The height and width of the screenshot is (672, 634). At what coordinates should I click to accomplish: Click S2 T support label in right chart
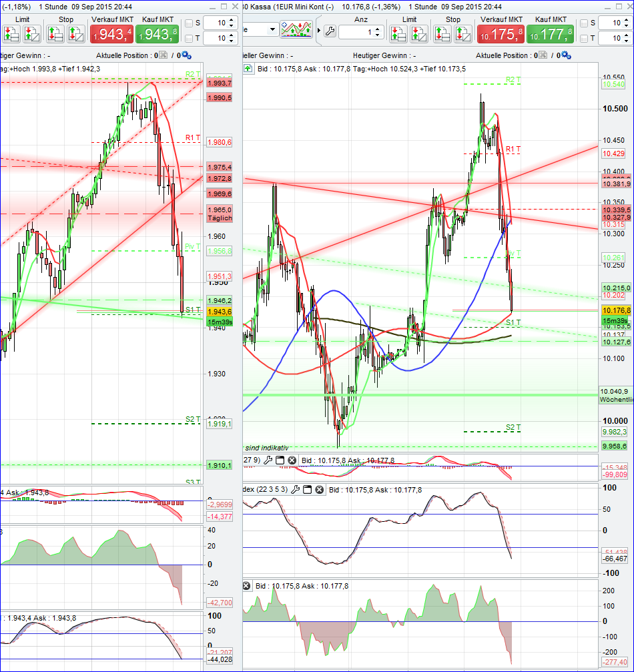pyautogui.click(x=513, y=427)
